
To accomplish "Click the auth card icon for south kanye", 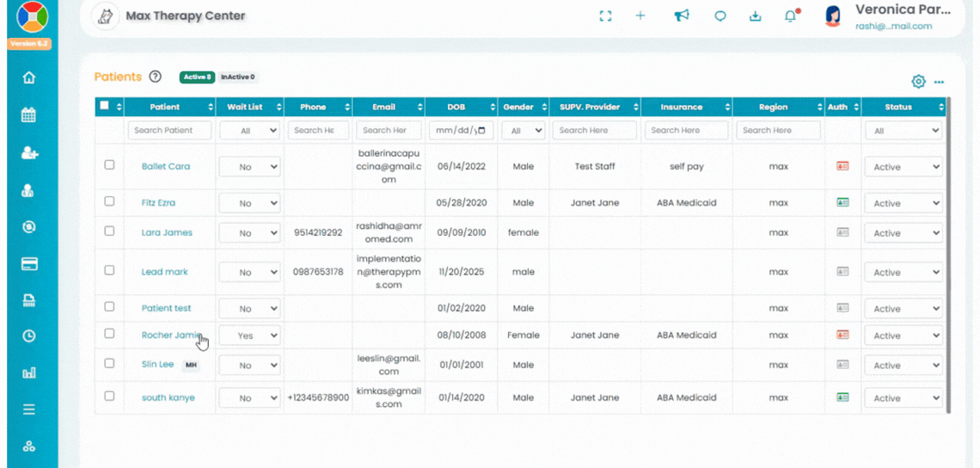I will tap(842, 397).
